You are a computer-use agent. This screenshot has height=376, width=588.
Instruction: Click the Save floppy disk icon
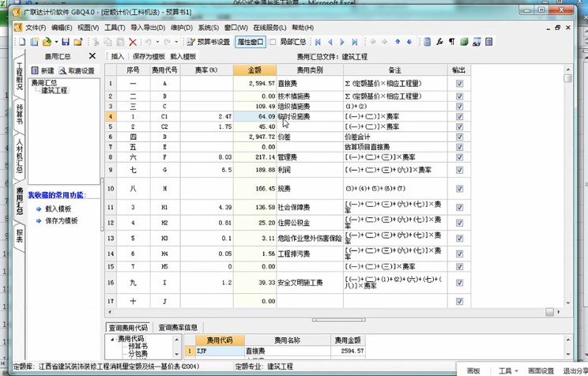(66, 42)
